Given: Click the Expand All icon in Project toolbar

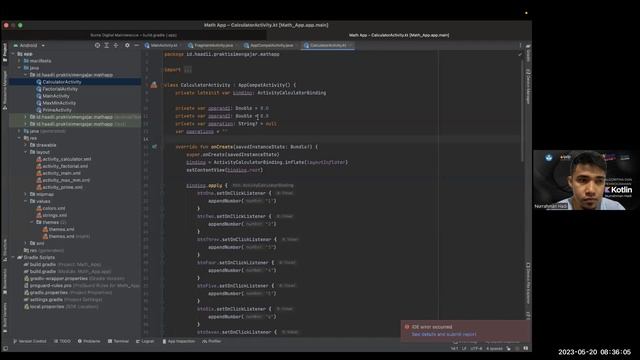Looking at the screenshot, I should (x=107, y=45).
